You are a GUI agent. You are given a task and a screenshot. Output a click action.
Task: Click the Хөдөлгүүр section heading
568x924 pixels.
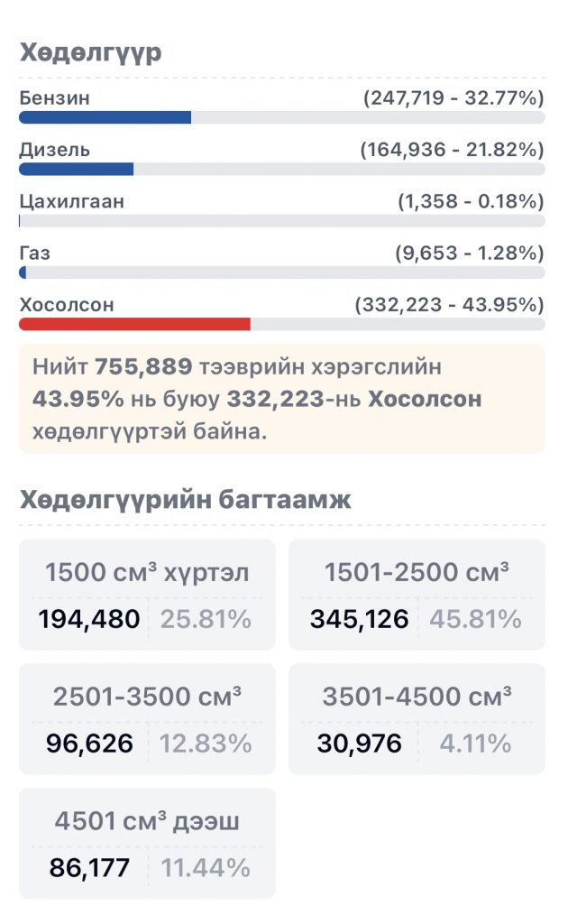point(91,52)
